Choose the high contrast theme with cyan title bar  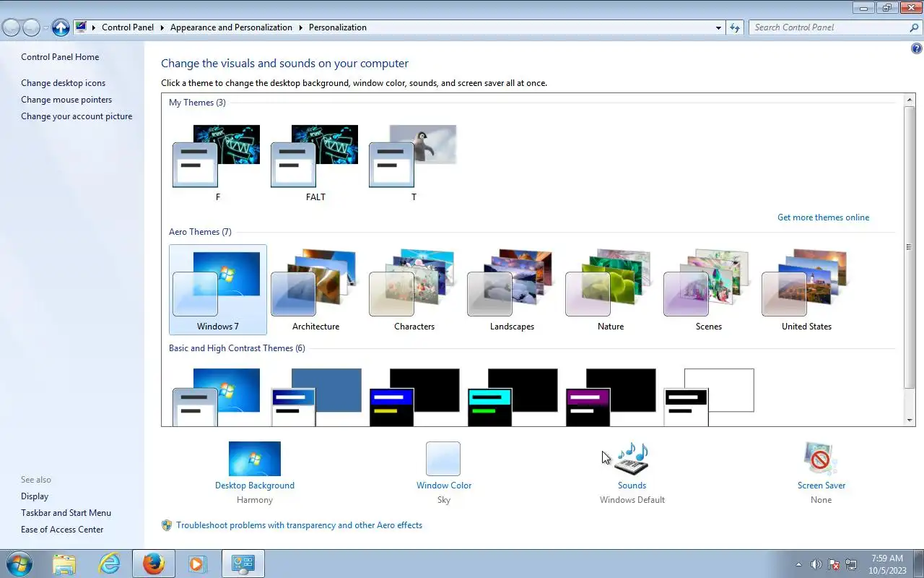tap(512, 397)
